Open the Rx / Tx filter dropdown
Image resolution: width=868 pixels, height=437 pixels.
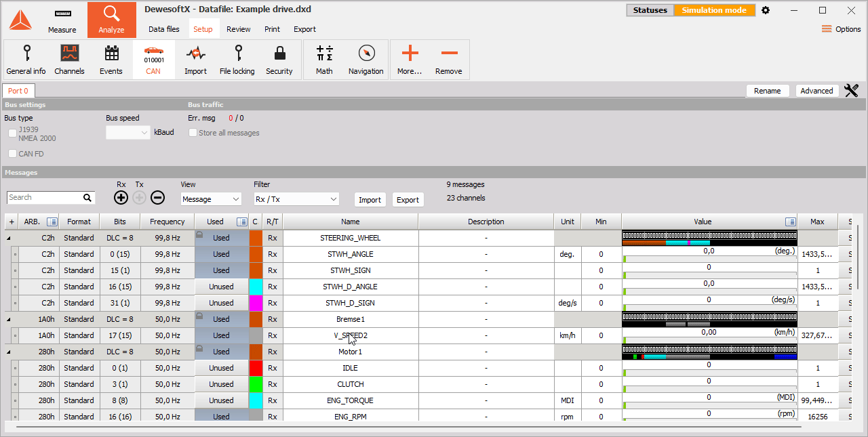point(296,199)
